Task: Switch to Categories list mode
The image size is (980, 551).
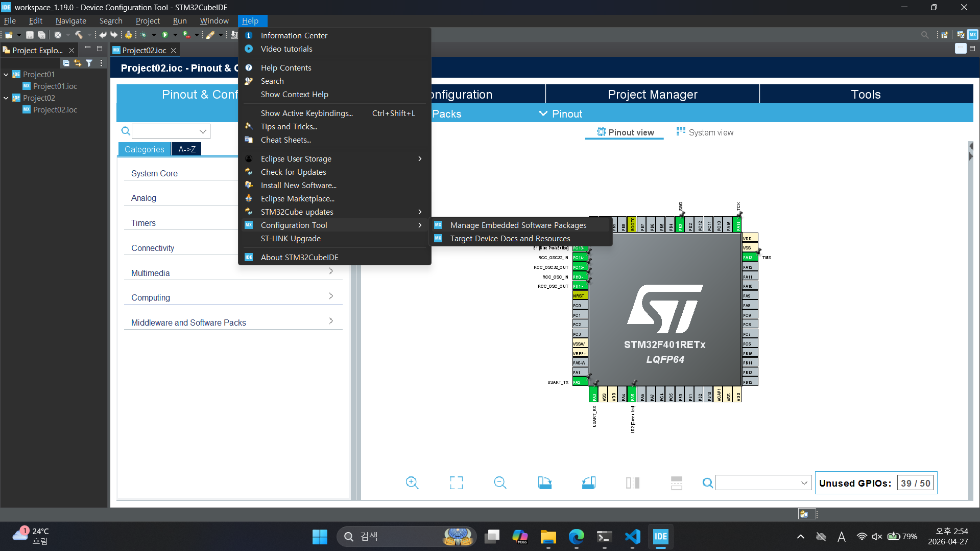Action: pos(144,149)
